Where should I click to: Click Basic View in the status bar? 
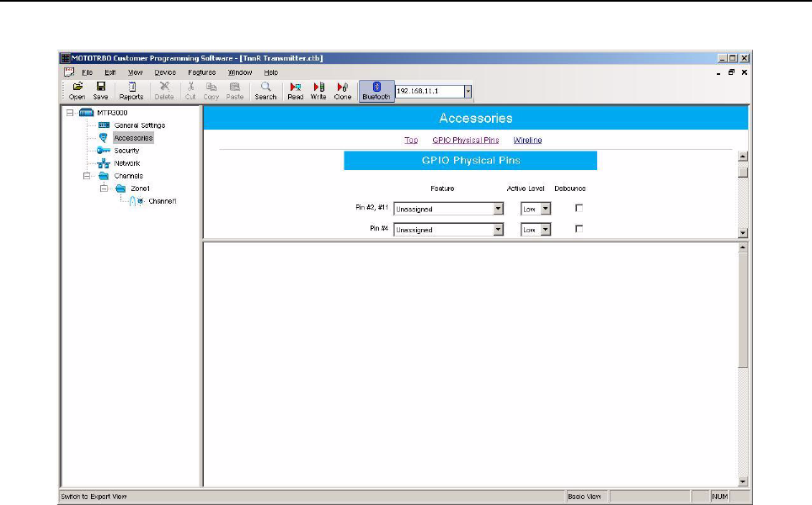tap(585, 497)
